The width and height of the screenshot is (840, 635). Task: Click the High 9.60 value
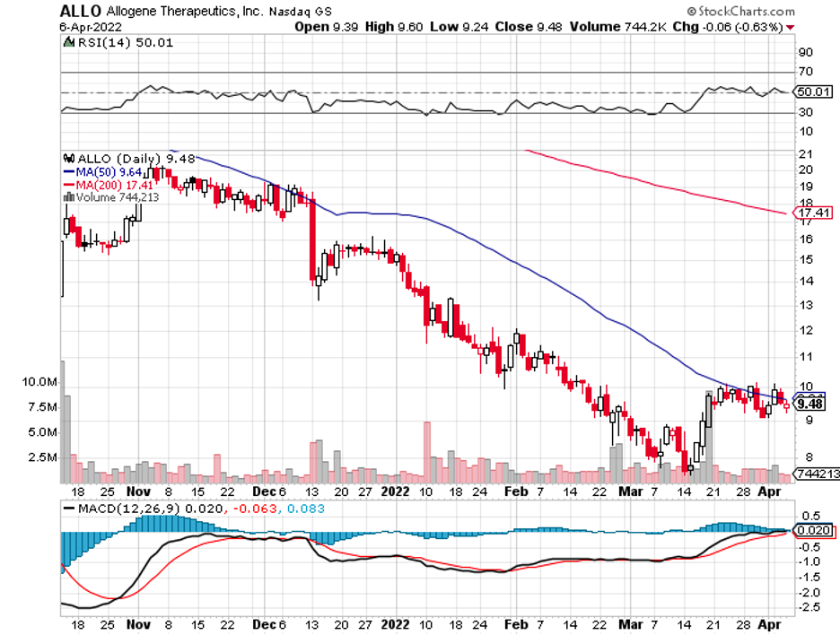[x=394, y=27]
